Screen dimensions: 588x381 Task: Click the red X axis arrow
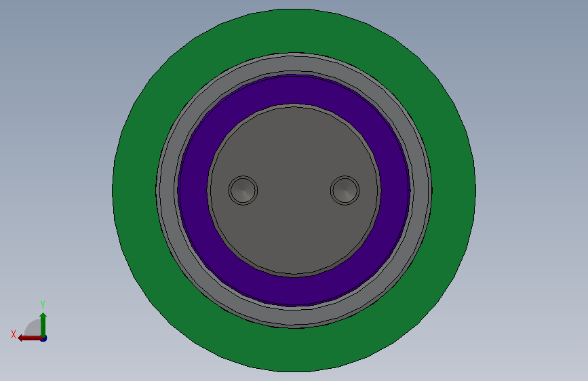point(30,338)
